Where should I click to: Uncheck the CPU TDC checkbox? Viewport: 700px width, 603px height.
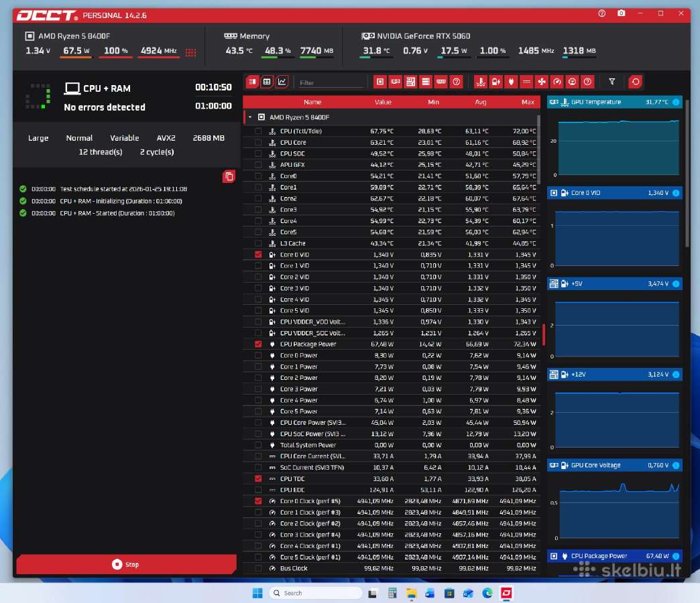click(x=258, y=478)
